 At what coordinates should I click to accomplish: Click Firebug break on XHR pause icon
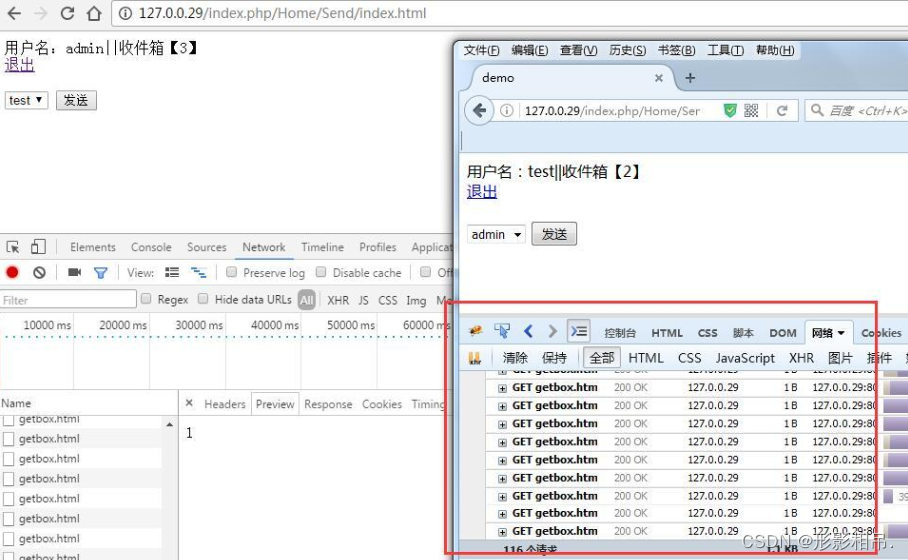pos(475,358)
